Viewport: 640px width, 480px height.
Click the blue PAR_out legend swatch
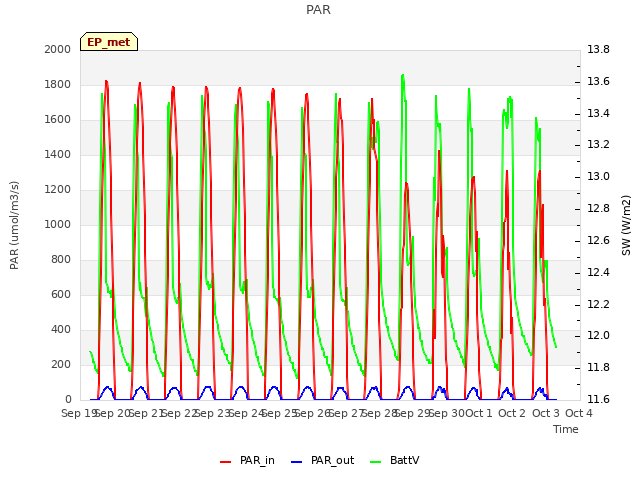click(x=297, y=462)
